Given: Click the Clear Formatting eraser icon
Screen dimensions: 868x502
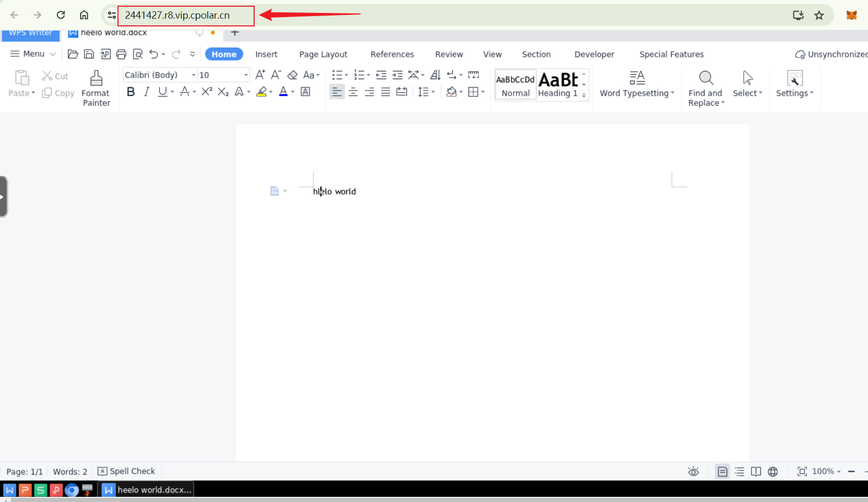Looking at the screenshot, I should point(292,75).
